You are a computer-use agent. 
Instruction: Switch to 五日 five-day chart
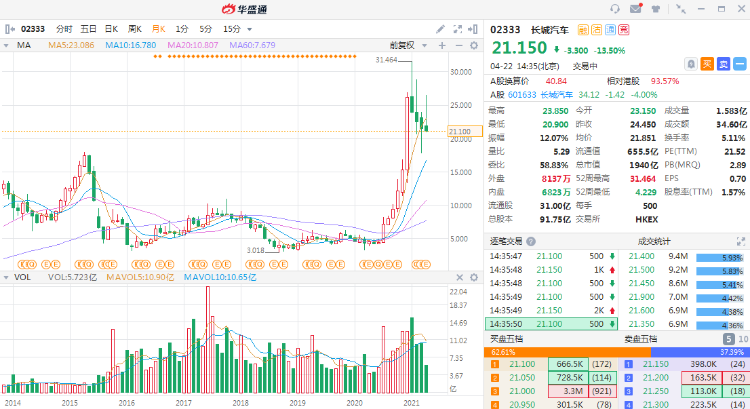pos(88,29)
